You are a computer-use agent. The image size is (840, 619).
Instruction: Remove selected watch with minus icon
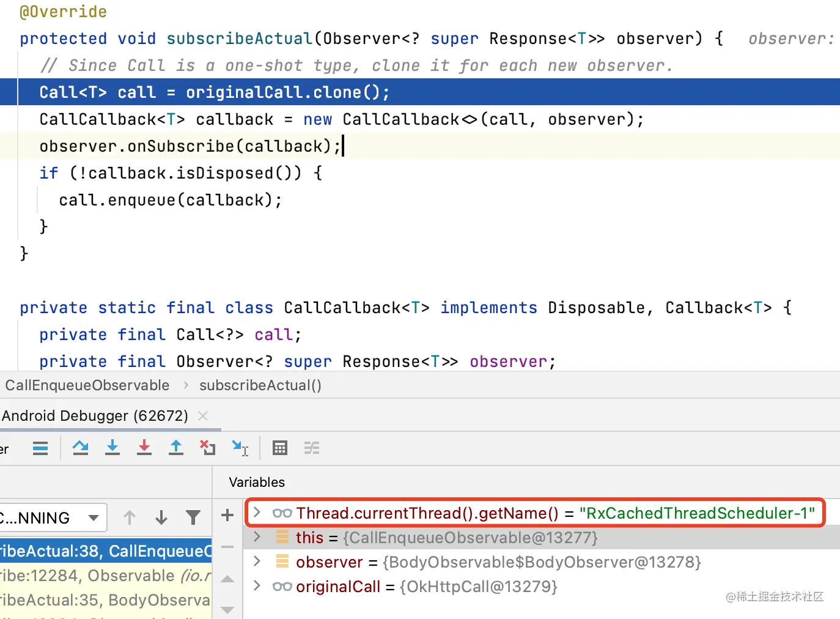pyautogui.click(x=227, y=547)
